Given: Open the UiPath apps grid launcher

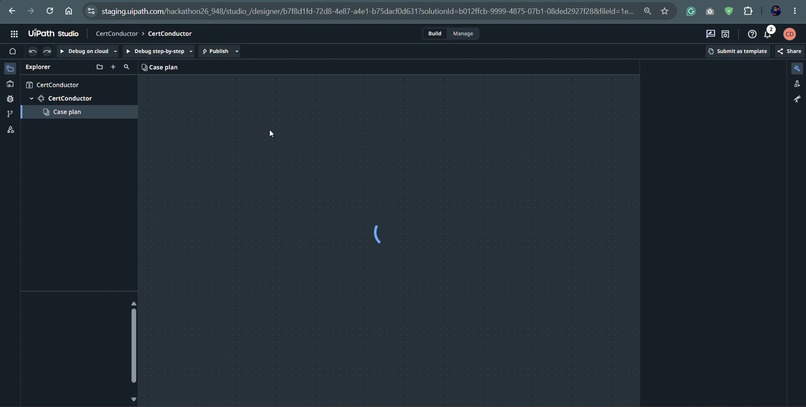Looking at the screenshot, I should click(14, 34).
